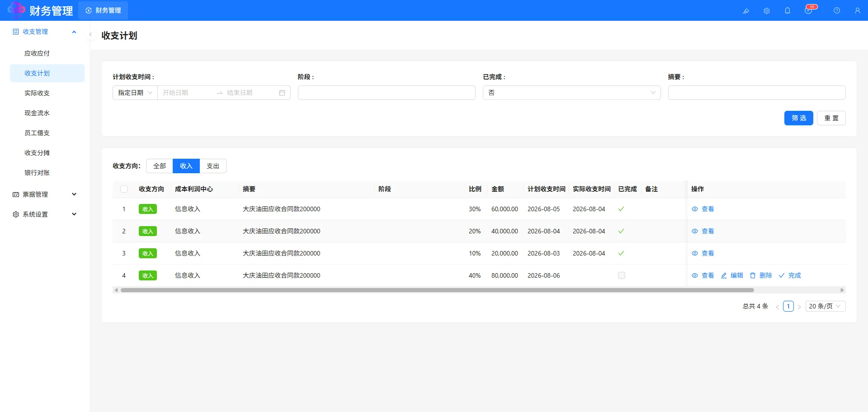Click the next page arrow in pagination
This screenshot has width=868, height=412.
(x=799, y=307)
